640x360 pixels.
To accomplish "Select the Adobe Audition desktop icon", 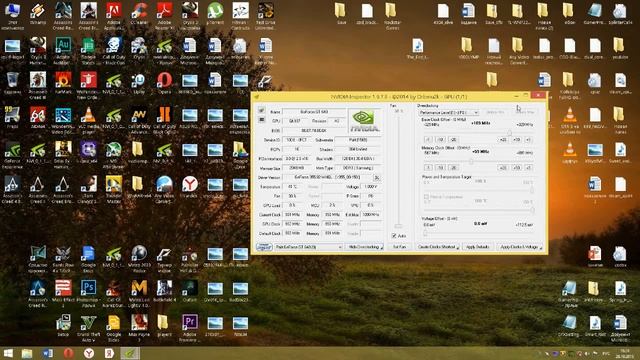I will 63,50.
